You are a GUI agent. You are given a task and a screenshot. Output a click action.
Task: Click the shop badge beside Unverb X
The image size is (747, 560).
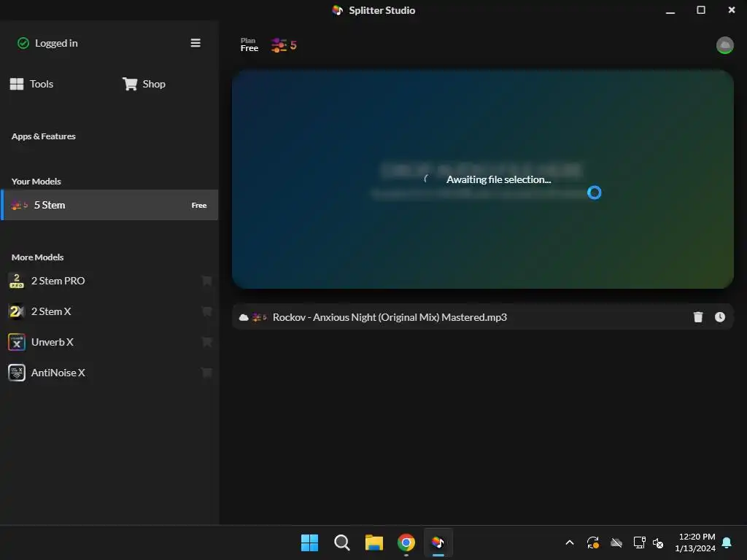pos(206,342)
